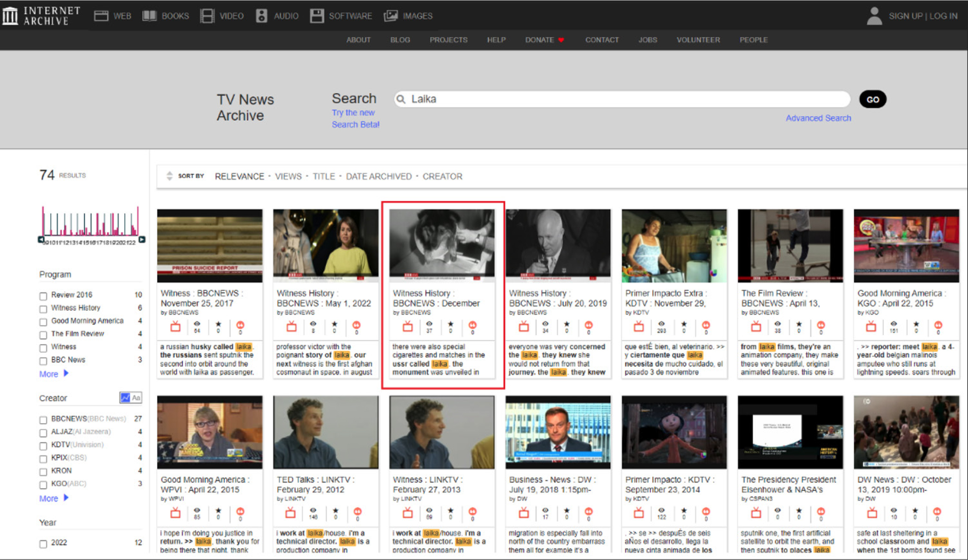
Task: Open the Books section icon
Action: 149,16
